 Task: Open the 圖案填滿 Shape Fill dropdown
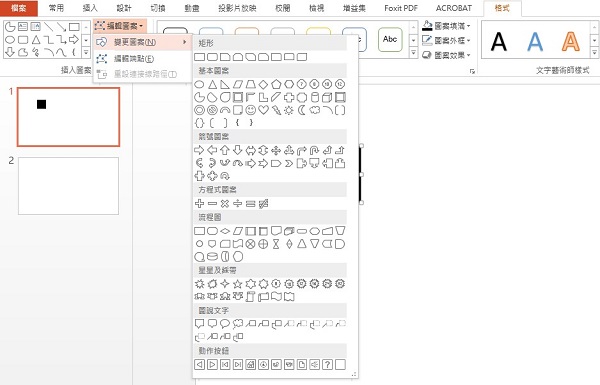pyautogui.click(x=447, y=26)
